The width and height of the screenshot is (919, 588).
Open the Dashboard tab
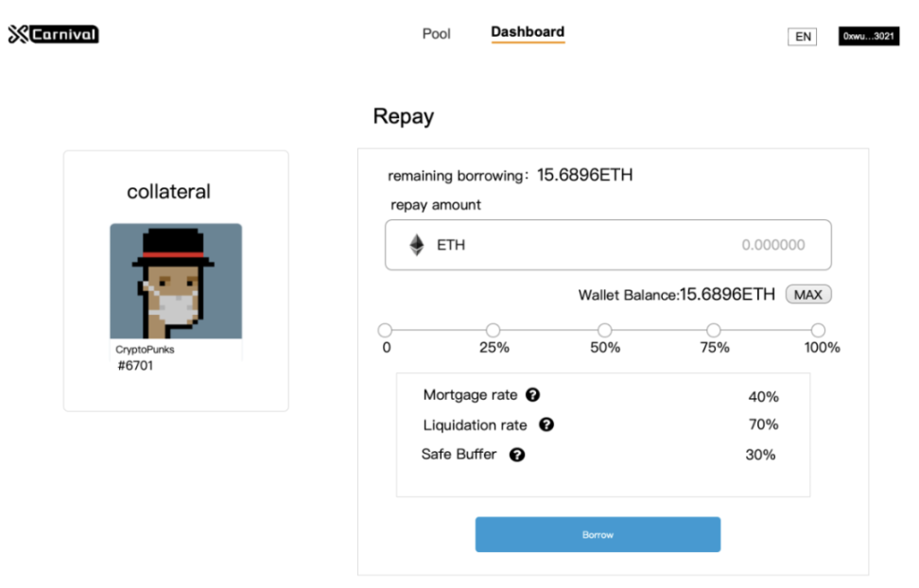pyautogui.click(x=528, y=32)
